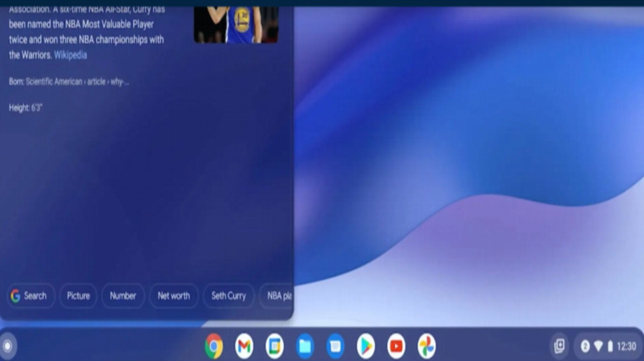Click the Net worth chip
644x361 pixels.
click(x=174, y=296)
